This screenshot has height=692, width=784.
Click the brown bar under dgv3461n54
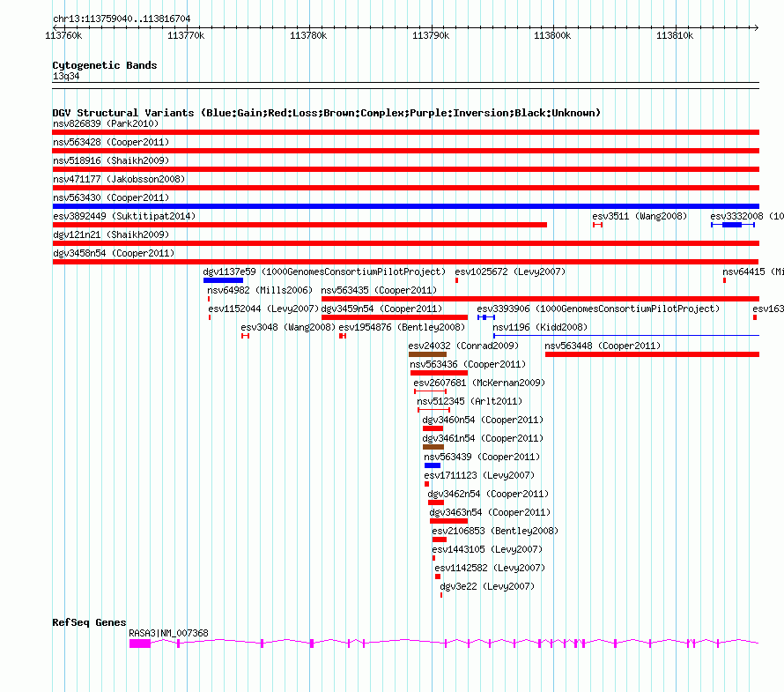[433, 447]
